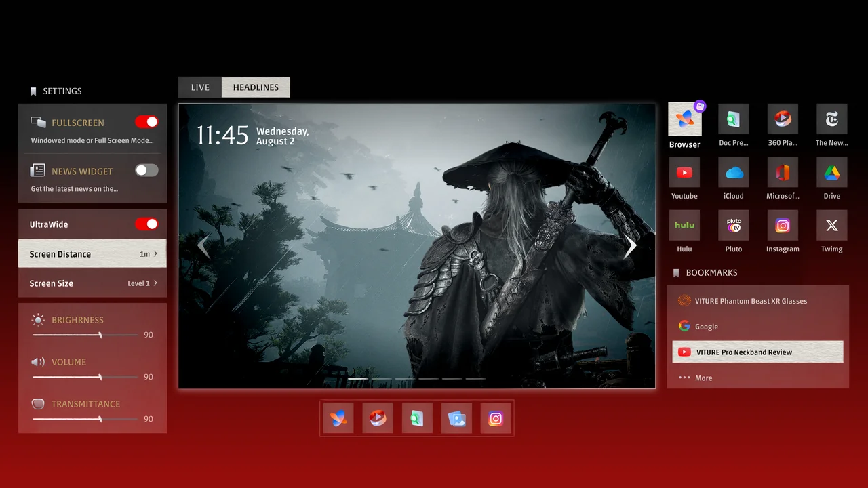Click the browser icon in the bottom dock
Image resolution: width=868 pixels, height=488 pixels.
pos(338,418)
